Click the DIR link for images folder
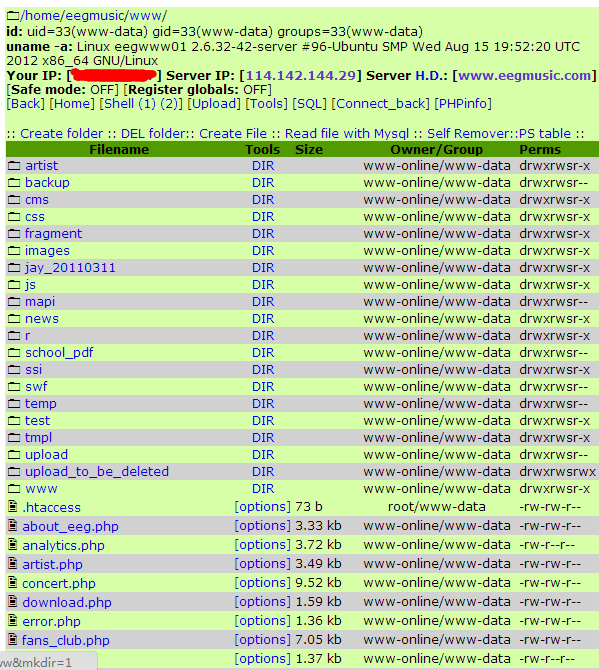The height and width of the screenshot is (670, 599). [x=263, y=251]
